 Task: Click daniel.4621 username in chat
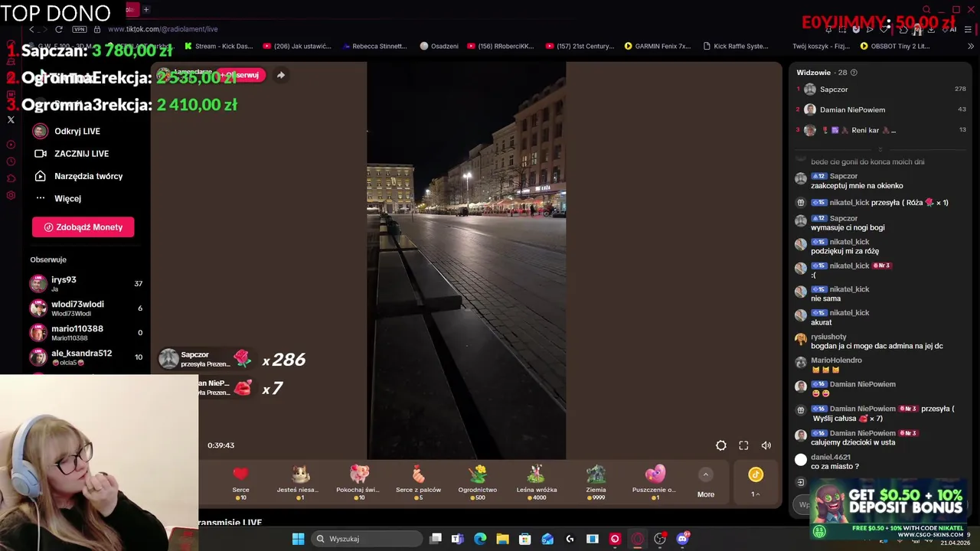tap(831, 458)
